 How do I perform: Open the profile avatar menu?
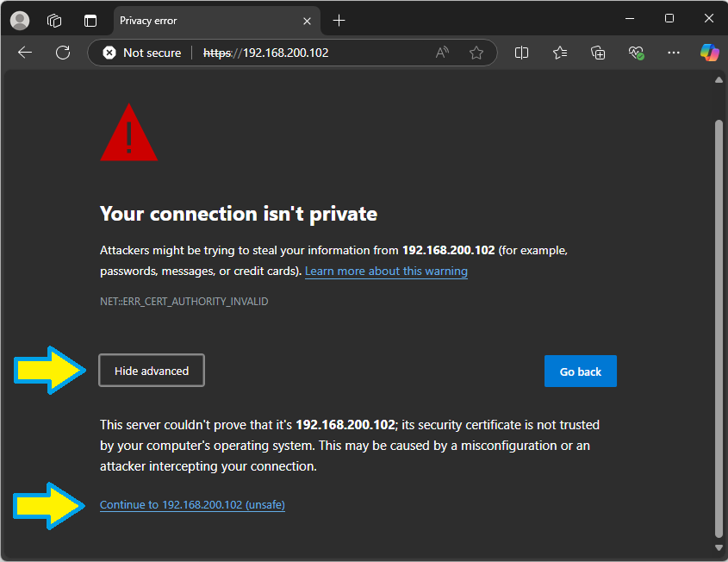coord(19,20)
